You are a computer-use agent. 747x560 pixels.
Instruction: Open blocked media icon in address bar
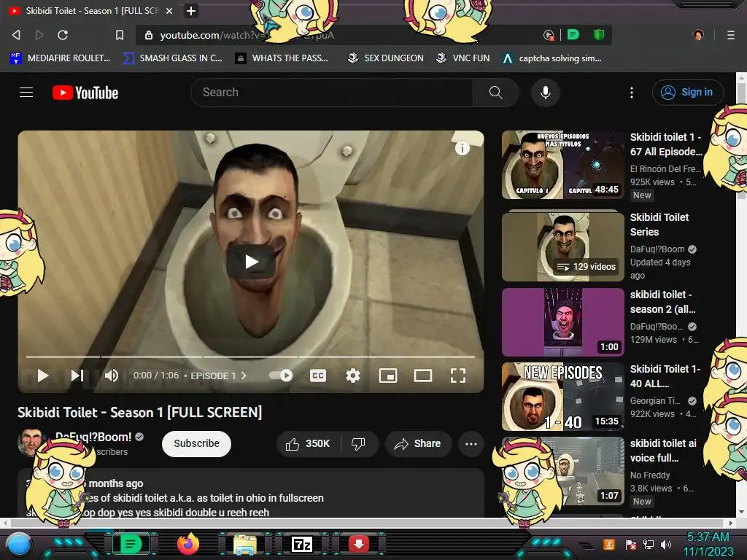(x=549, y=35)
